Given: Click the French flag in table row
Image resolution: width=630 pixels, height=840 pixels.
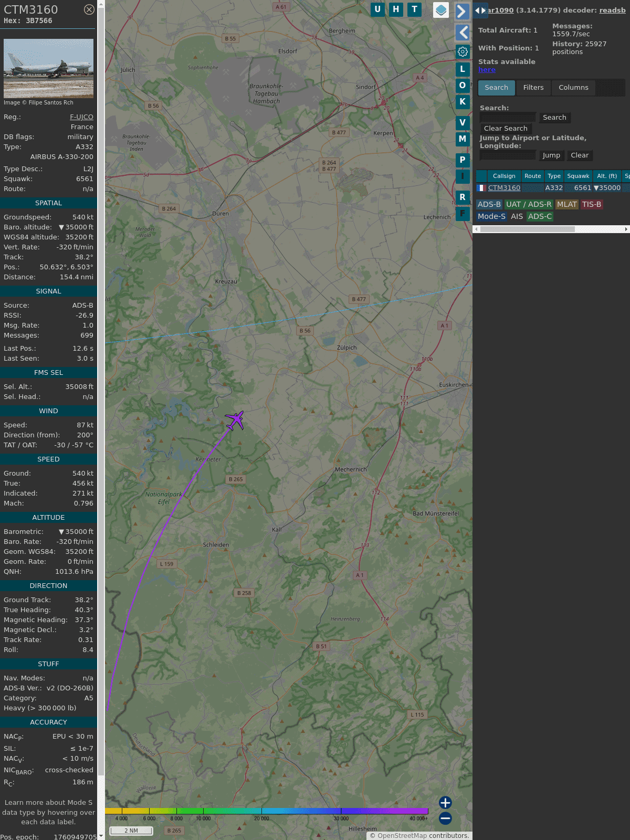Looking at the screenshot, I should point(481,188).
